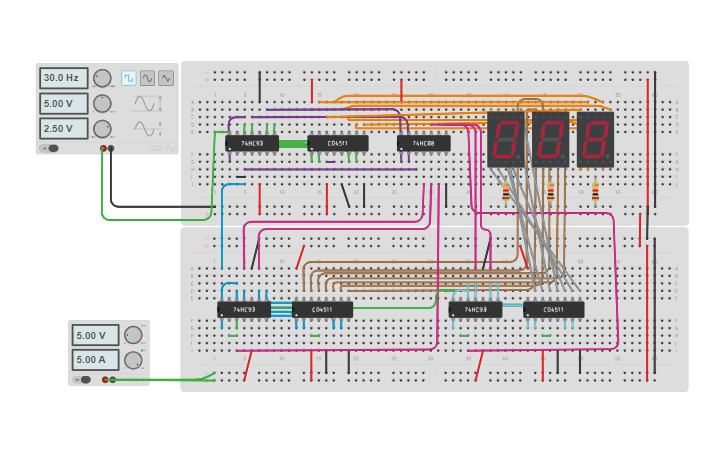Click the upper CD4511 decoder chip
This screenshot has width=725, height=453.
(337, 143)
